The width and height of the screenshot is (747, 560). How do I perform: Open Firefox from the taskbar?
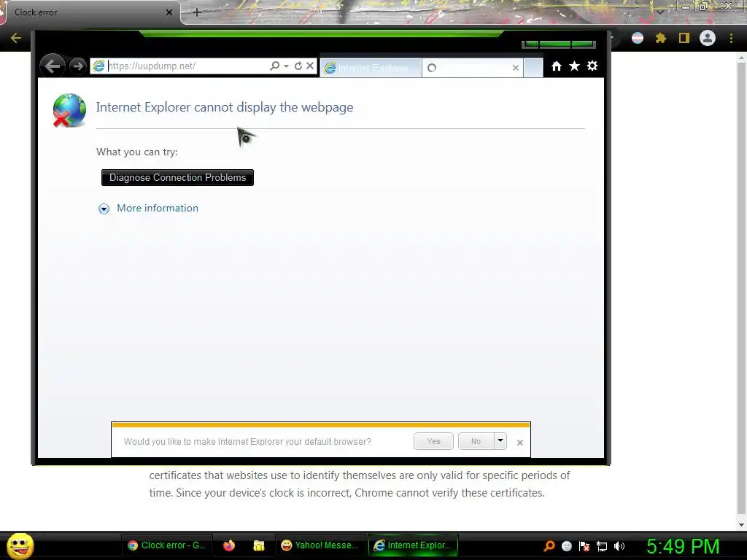(229, 545)
